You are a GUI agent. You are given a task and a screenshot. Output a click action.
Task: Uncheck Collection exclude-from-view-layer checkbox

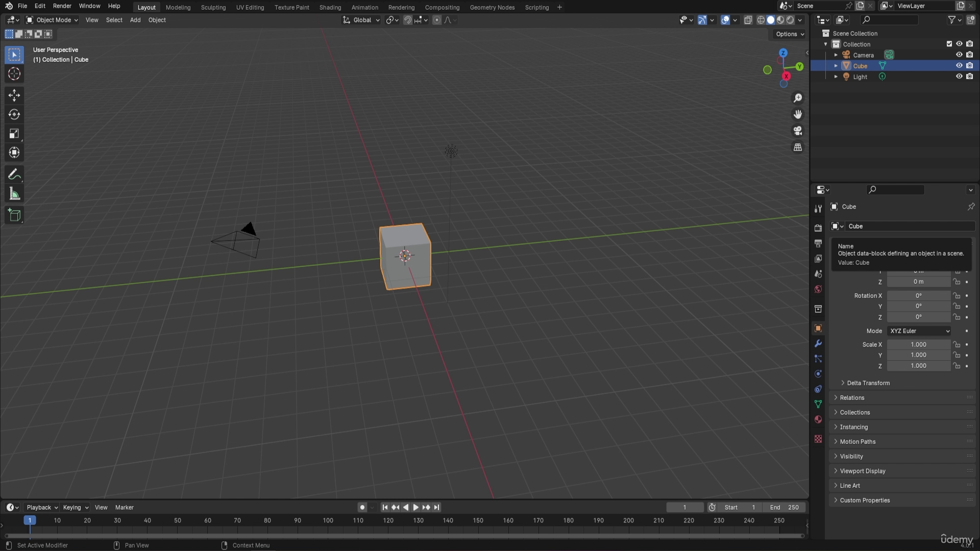[949, 44]
